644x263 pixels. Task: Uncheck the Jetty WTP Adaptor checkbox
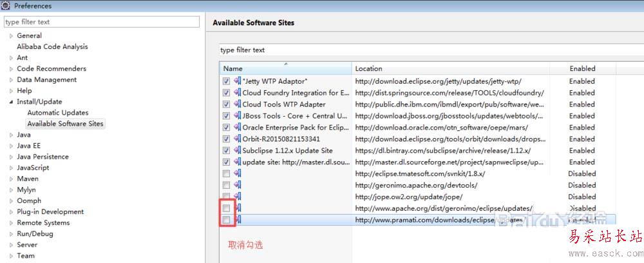226,81
